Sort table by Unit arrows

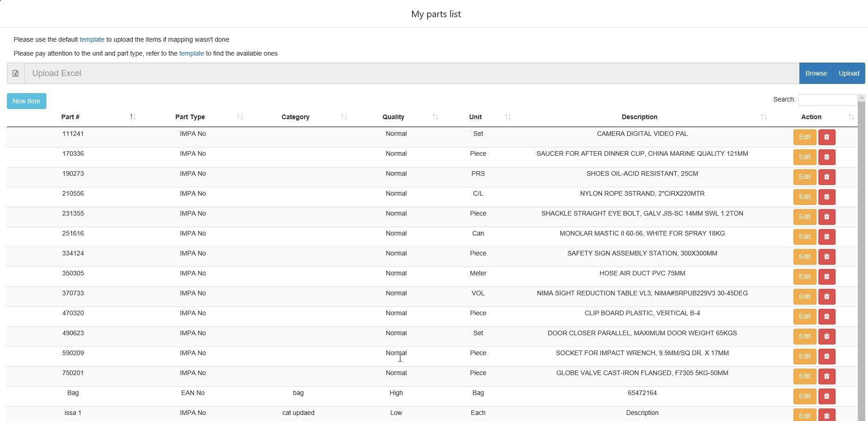click(x=508, y=117)
